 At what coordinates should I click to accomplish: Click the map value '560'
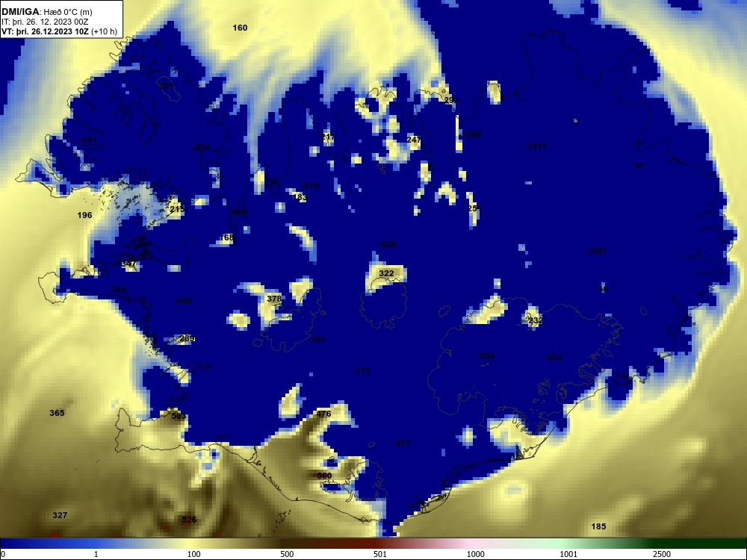[324, 476]
